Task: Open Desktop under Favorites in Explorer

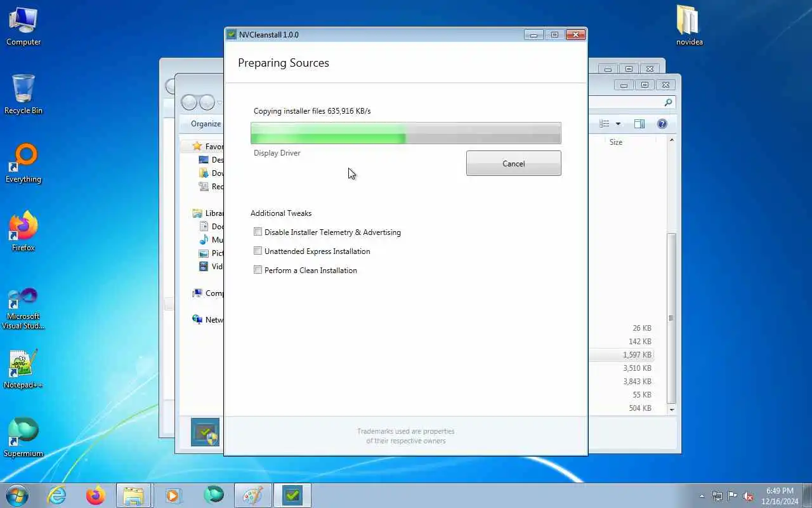Action: coord(211,160)
